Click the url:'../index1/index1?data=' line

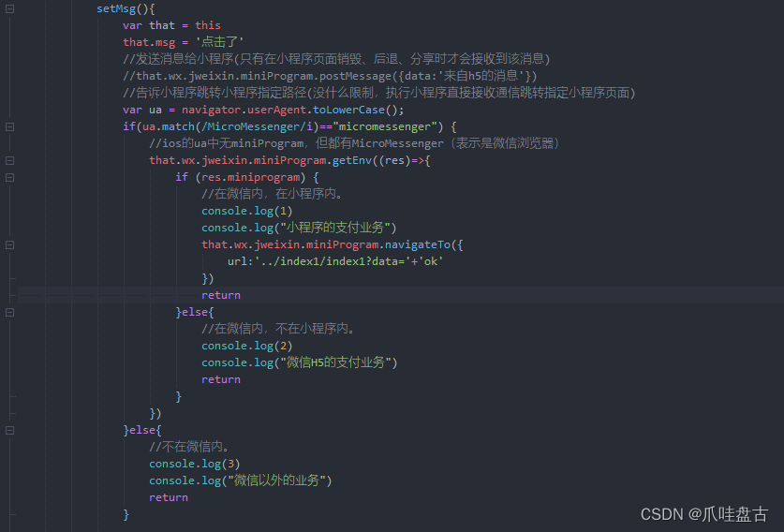click(335, 261)
